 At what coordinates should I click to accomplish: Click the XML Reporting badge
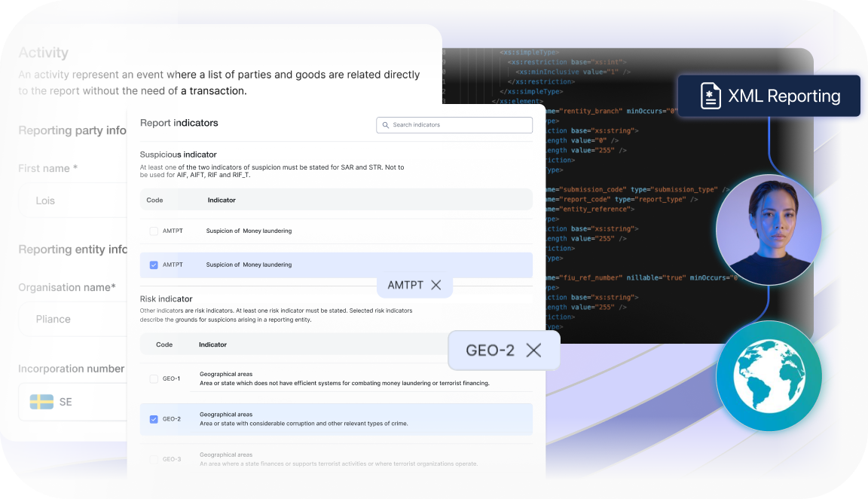(769, 96)
